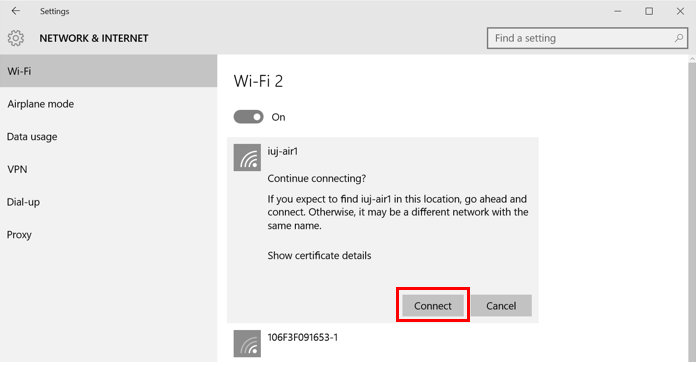This screenshot has height=365, width=696.
Task: Open Dial-up settings
Action: (108, 202)
